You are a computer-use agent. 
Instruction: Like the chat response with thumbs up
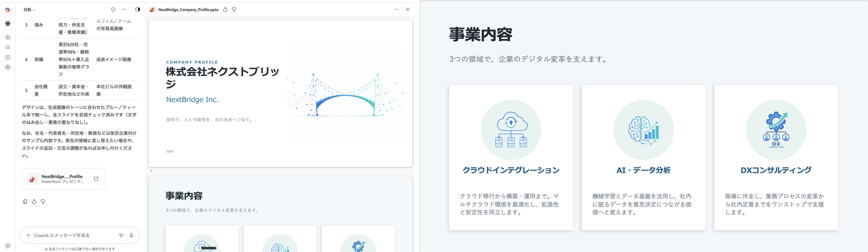point(34,202)
